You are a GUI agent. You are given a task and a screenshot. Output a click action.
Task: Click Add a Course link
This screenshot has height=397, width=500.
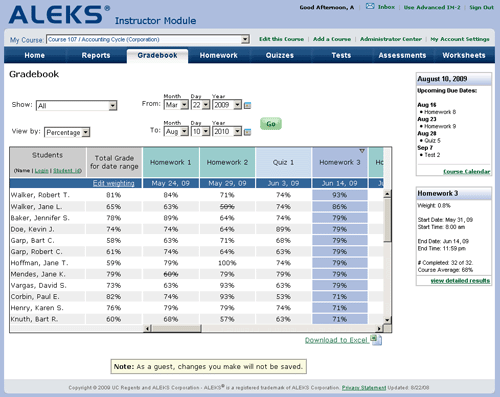[x=332, y=39]
